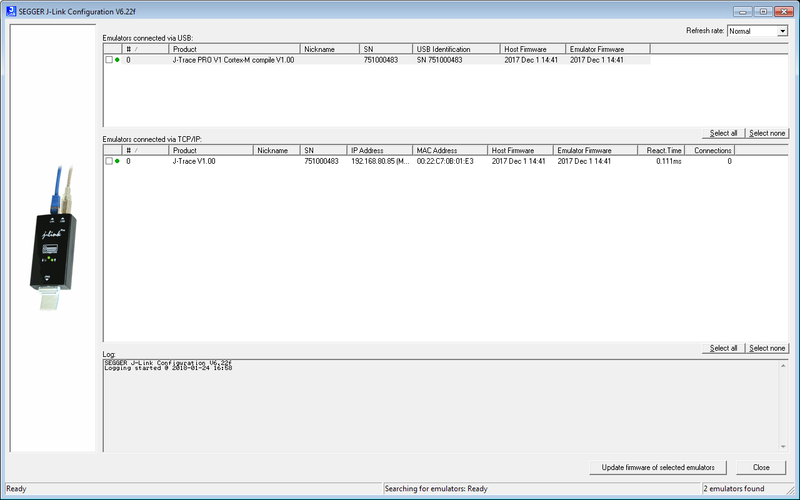Sort TCP/IP list by SN header
This screenshot has height=500, width=800.
click(x=323, y=151)
